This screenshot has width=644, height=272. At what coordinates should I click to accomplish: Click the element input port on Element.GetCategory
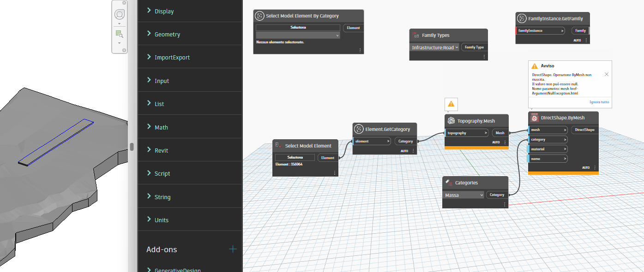(x=372, y=141)
